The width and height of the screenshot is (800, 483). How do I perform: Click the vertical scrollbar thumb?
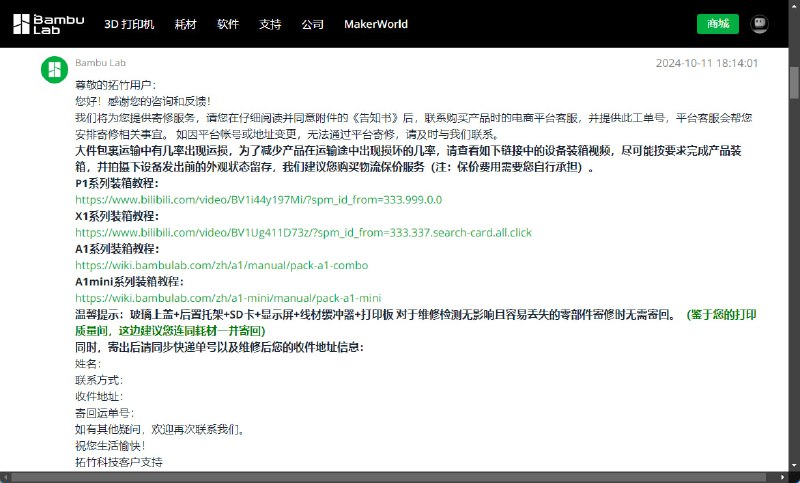pos(794,83)
